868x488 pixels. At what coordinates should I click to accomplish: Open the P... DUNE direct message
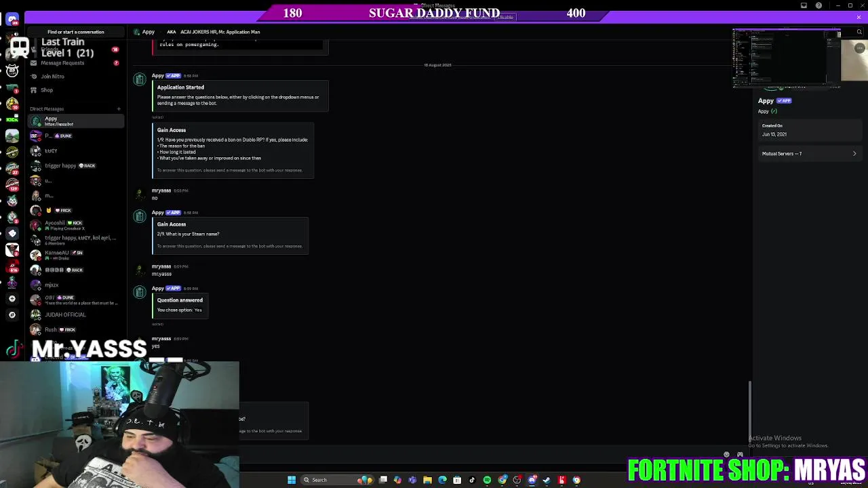pos(76,136)
